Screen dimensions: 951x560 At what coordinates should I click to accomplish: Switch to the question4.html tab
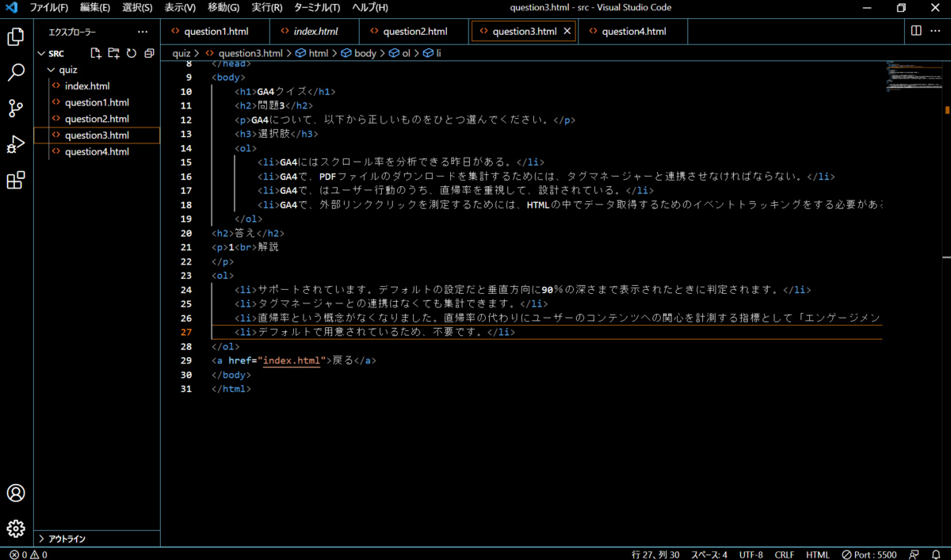pos(633,32)
